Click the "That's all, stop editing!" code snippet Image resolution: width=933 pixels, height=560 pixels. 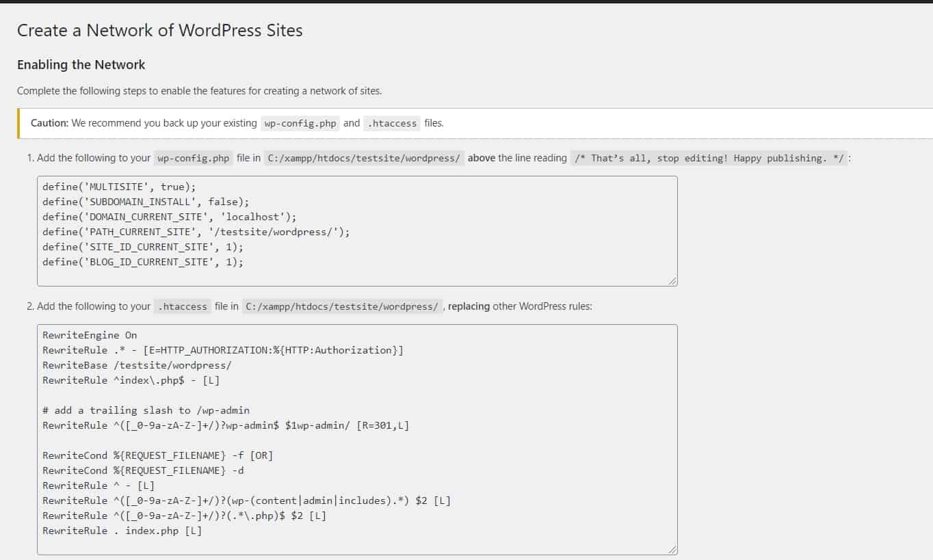(709, 158)
